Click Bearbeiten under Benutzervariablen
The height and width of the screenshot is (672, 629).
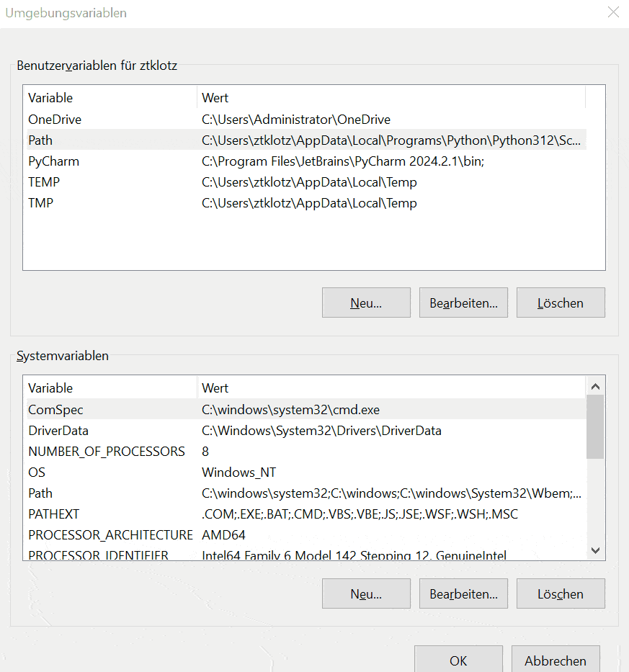point(463,303)
